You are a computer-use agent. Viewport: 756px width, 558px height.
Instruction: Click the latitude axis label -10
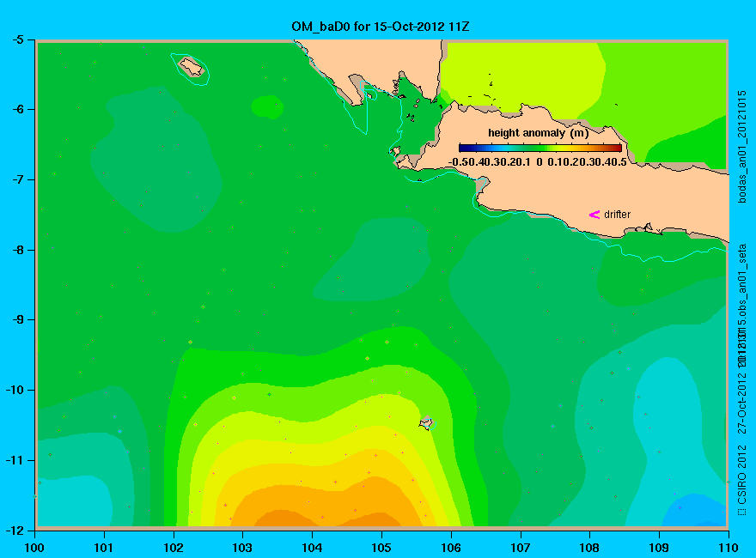[x=15, y=390]
